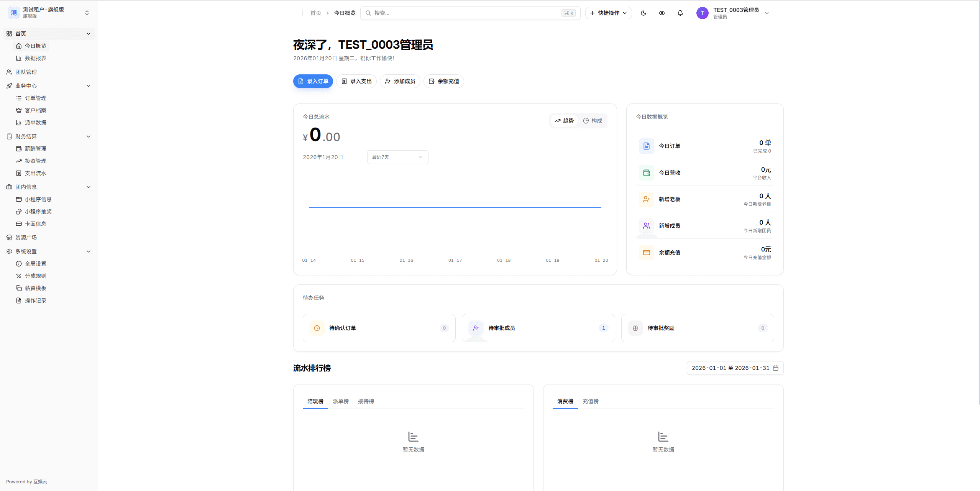Click the 余额充值 quick action button
Screen dimensions: 980x491
pos(443,81)
